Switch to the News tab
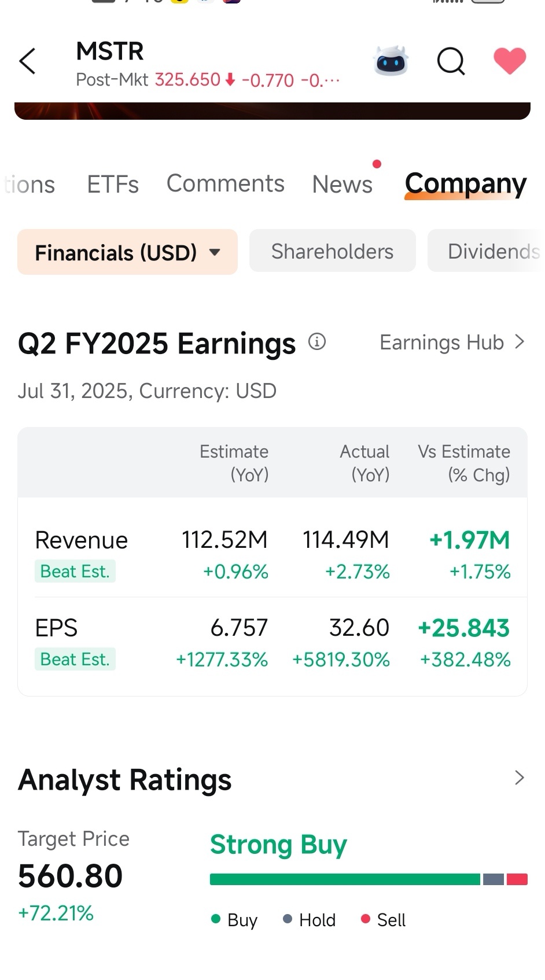The image size is (545, 980). coord(342,185)
